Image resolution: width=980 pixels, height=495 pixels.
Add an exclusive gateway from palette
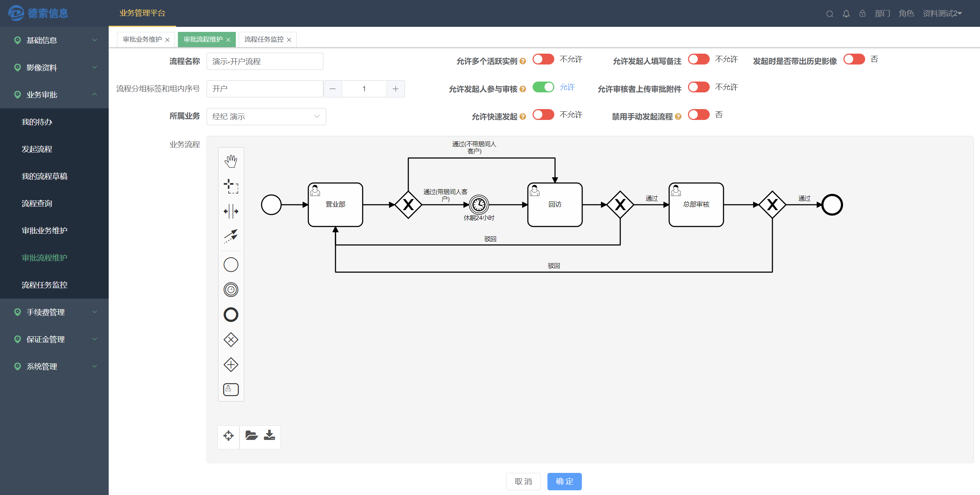[230, 340]
